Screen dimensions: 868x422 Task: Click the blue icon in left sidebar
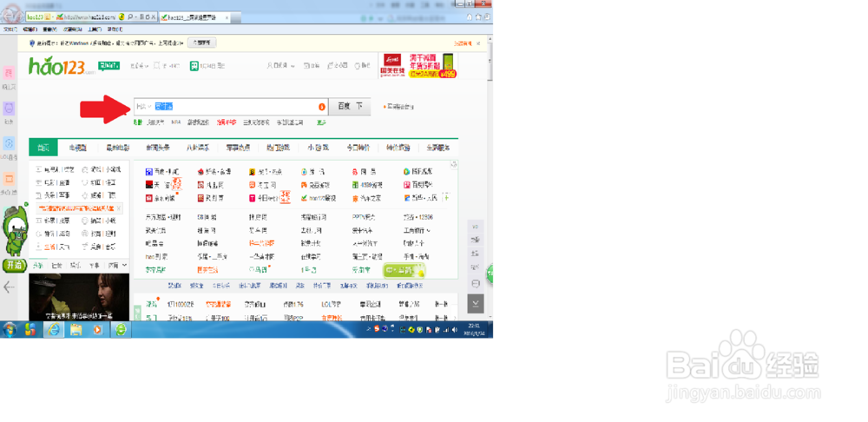click(9, 143)
